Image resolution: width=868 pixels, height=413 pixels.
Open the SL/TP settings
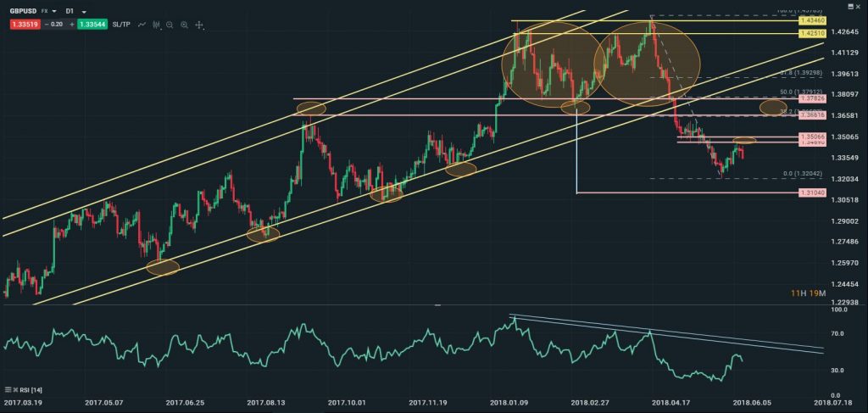pos(122,25)
